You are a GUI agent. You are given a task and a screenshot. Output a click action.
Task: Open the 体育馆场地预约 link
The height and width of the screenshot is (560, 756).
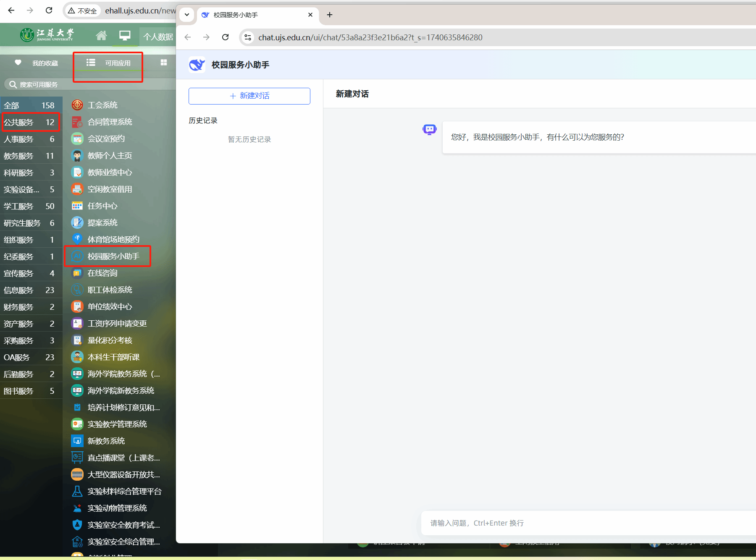pyautogui.click(x=113, y=239)
